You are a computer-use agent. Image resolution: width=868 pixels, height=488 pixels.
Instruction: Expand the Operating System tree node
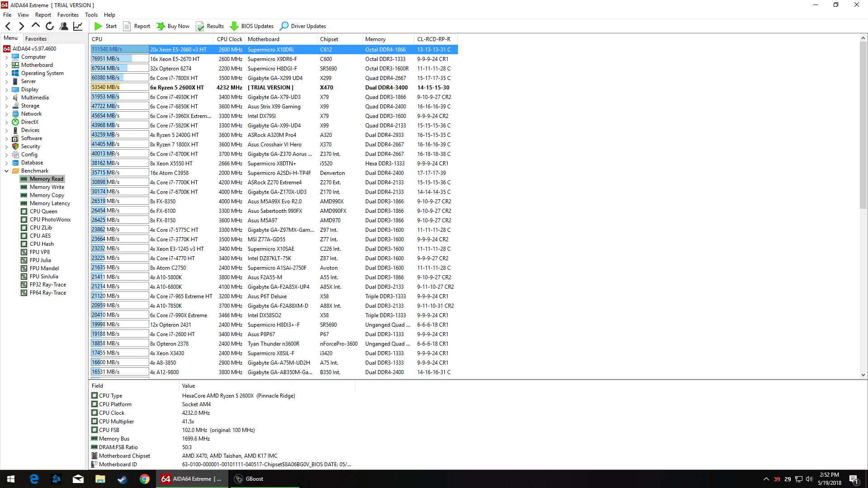coord(6,74)
